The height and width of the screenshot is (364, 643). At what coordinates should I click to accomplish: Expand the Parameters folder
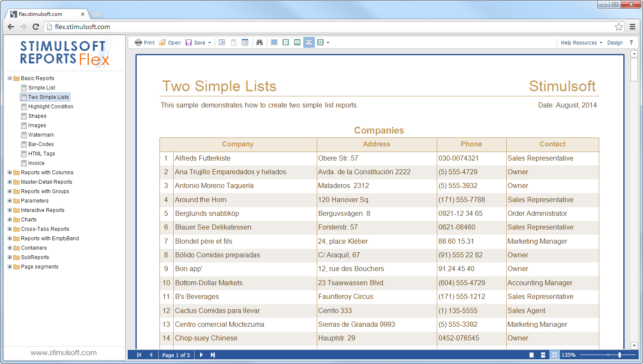[9, 201]
